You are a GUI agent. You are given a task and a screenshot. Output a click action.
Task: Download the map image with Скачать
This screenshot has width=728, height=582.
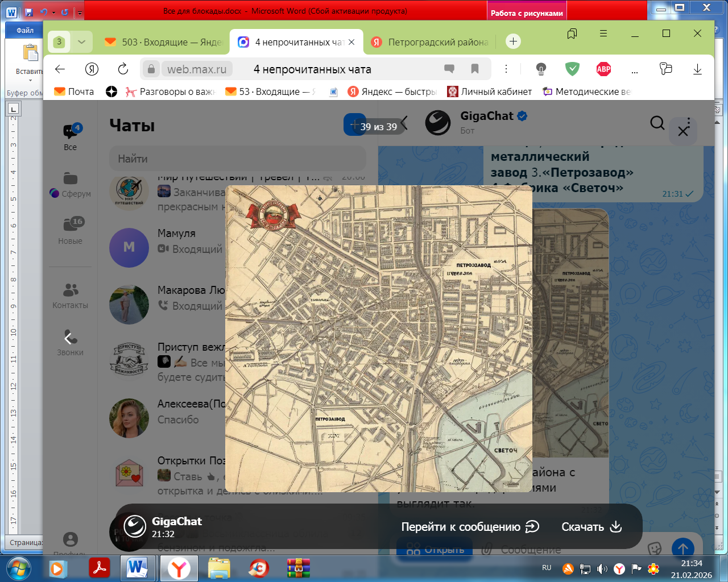[591, 527]
